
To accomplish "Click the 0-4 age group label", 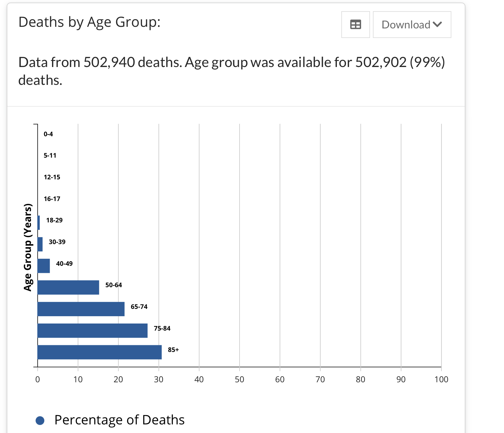I will (48, 134).
